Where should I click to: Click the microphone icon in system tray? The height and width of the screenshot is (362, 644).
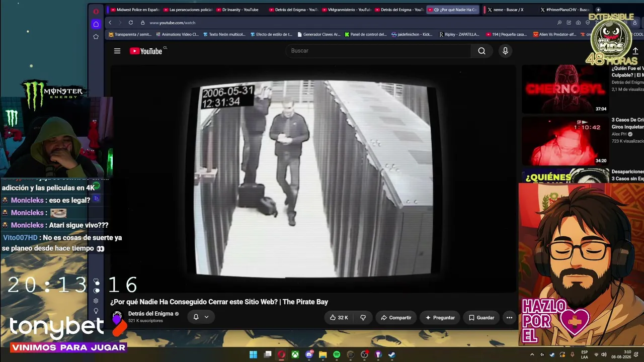pos(572,354)
